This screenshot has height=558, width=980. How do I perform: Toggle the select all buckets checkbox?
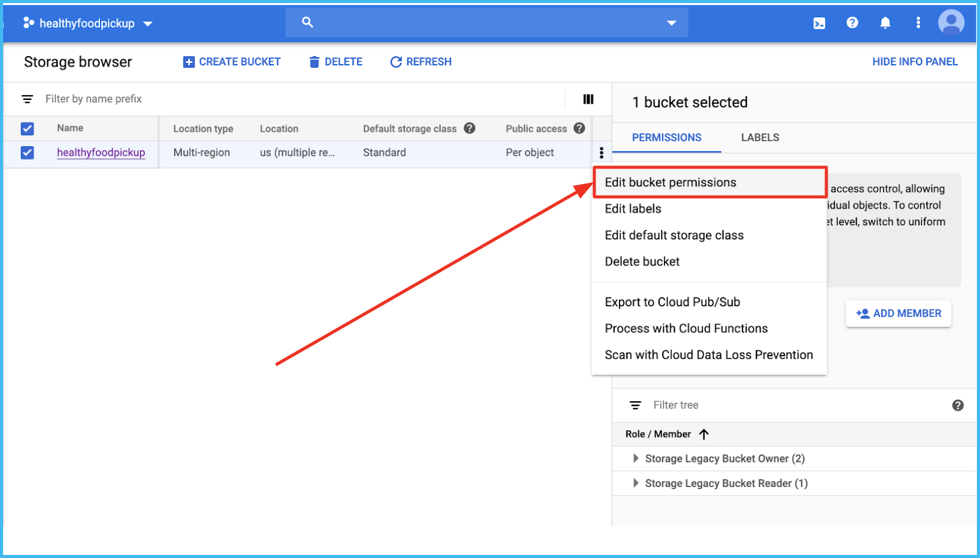(27, 128)
